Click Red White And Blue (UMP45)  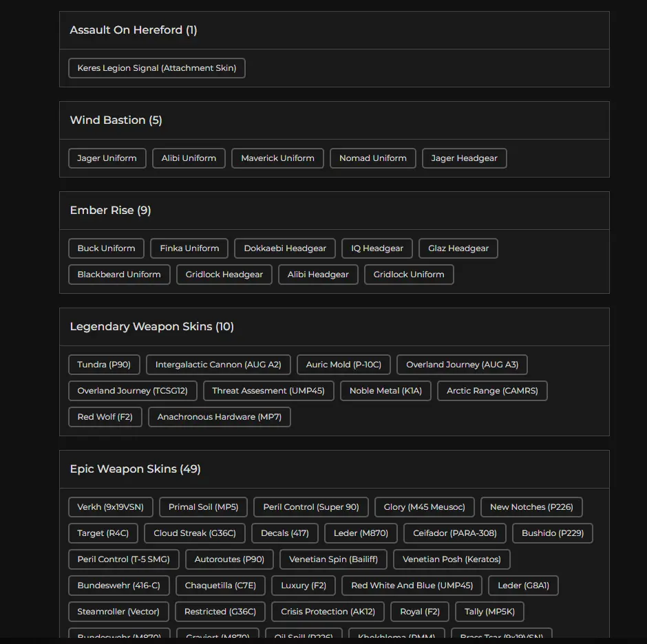tap(412, 586)
